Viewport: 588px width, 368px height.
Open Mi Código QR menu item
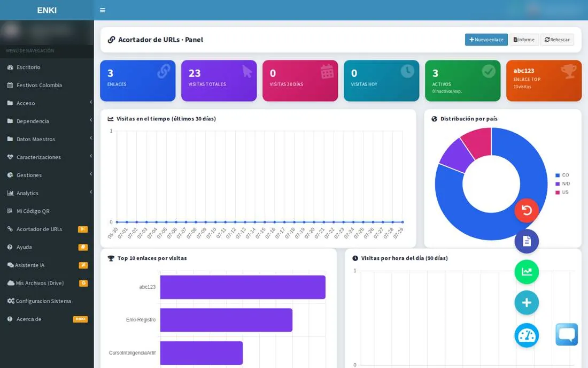[x=47, y=211]
